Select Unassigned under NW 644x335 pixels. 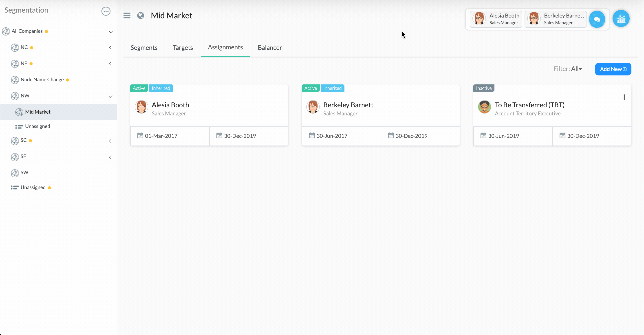point(37,126)
